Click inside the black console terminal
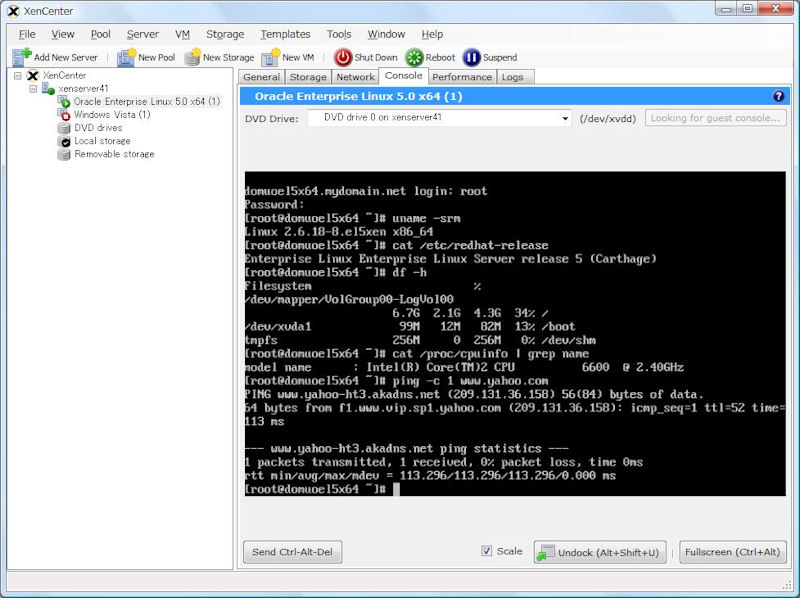Screen dimensions: 800x598 (x=515, y=334)
